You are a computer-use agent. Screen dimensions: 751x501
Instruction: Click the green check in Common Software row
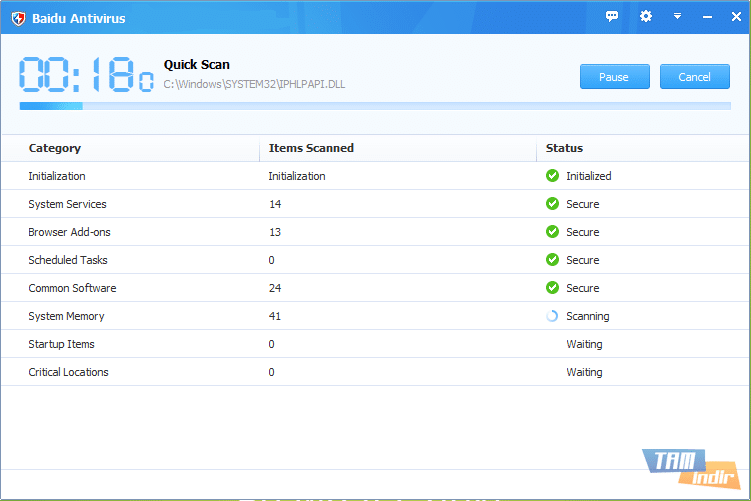pos(552,288)
